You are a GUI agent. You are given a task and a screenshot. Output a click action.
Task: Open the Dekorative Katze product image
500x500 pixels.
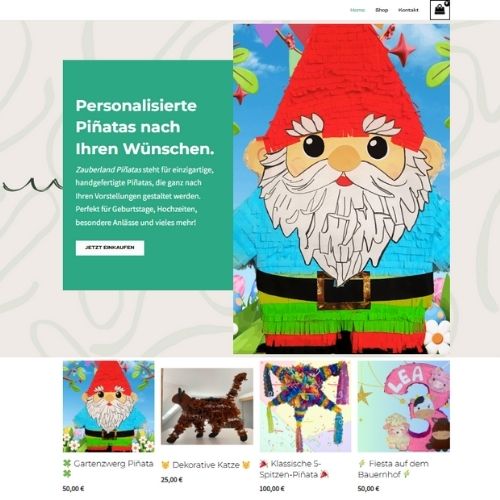(x=207, y=406)
